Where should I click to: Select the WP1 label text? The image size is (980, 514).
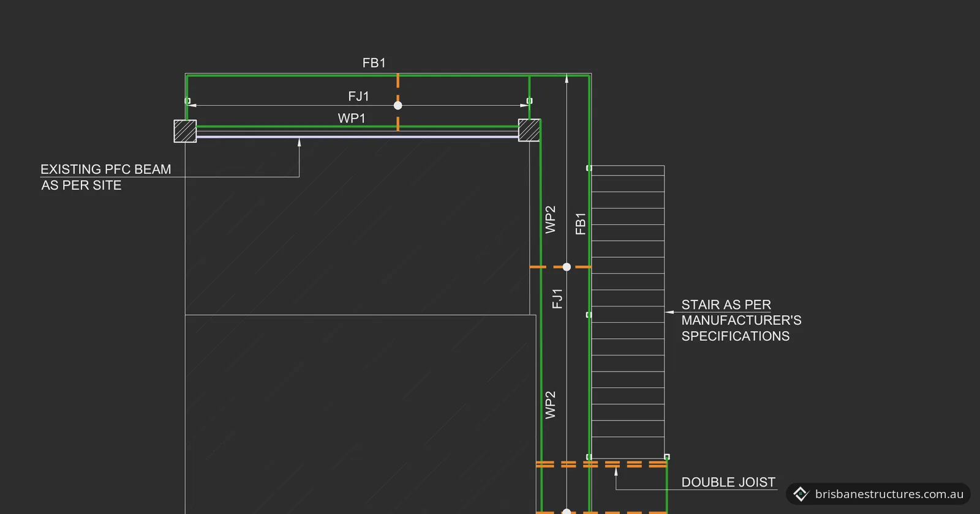(x=352, y=118)
